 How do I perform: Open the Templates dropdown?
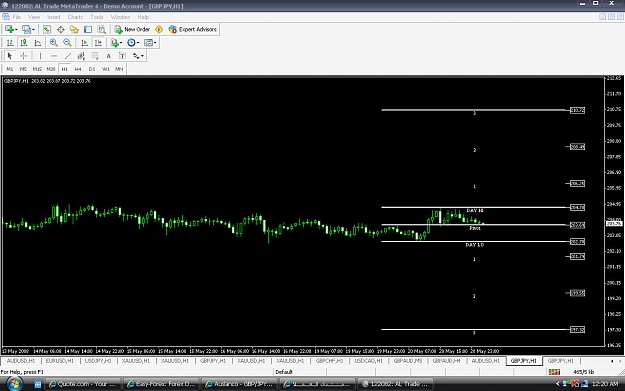[150, 43]
